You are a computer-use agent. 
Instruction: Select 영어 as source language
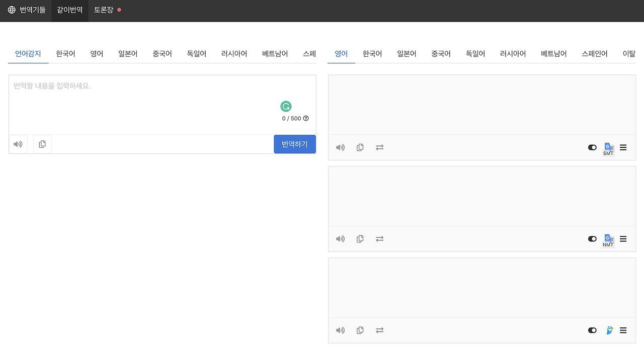point(97,54)
